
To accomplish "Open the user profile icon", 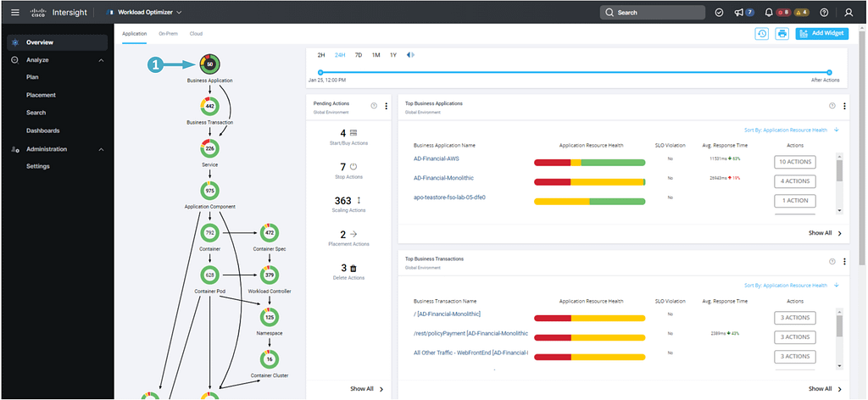I will click(849, 13).
